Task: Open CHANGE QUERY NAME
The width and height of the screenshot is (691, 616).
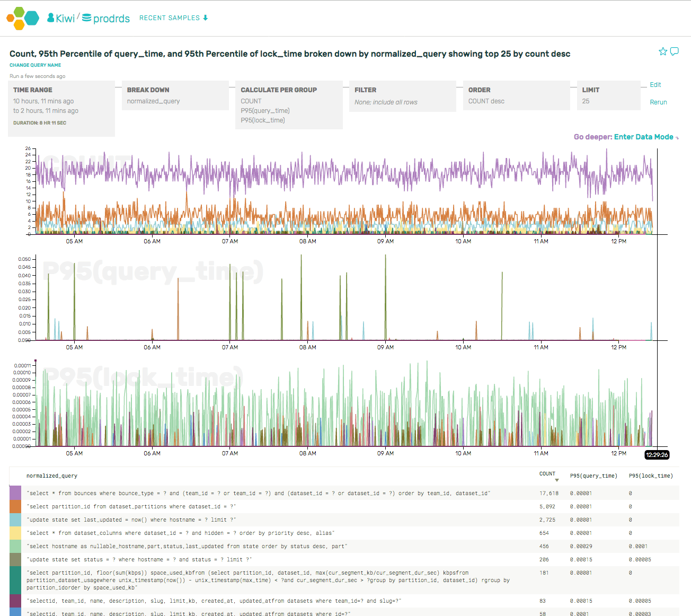Action: pos(35,65)
